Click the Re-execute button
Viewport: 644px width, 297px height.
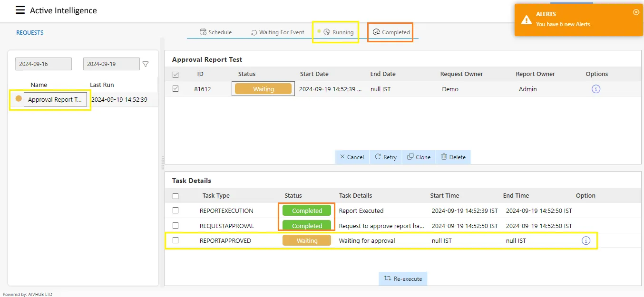403,278
